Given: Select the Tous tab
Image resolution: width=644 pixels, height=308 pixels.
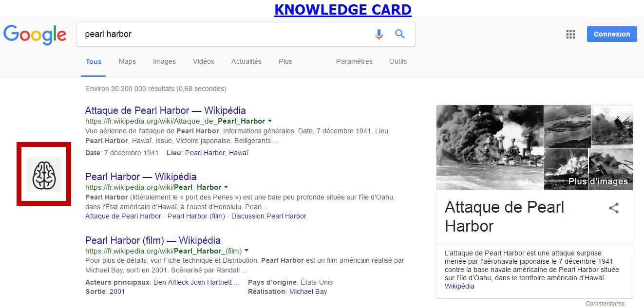Looking at the screenshot, I should pyautogui.click(x=94, y=62).
